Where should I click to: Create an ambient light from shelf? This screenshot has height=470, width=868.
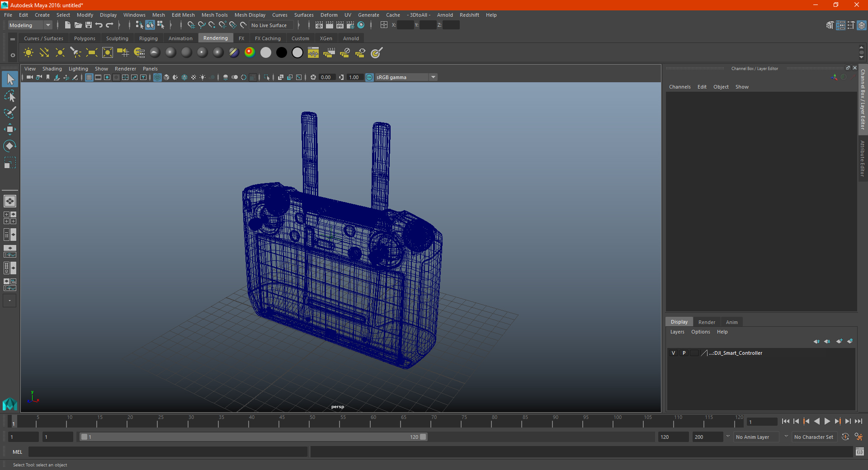pyautogui.click(x=28, y=53)
